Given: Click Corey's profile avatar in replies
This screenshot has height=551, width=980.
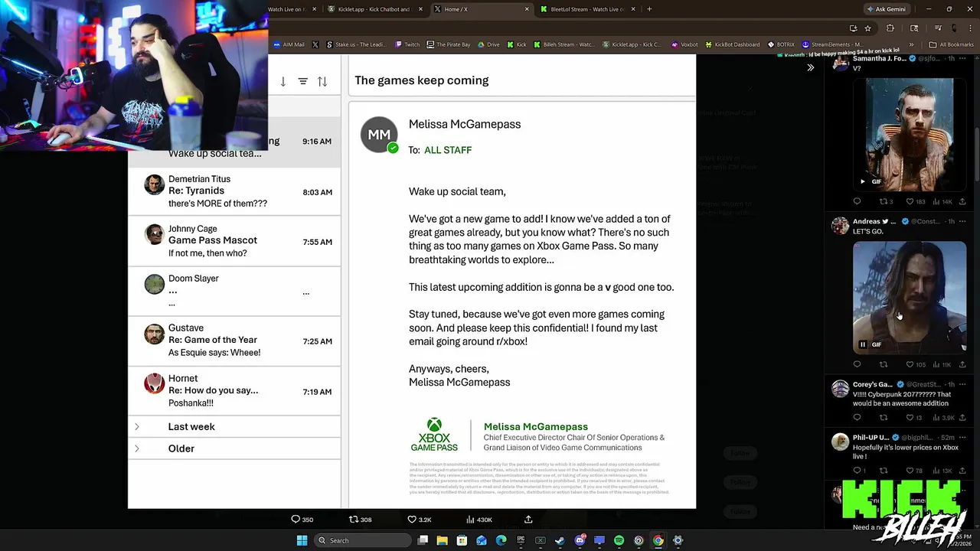Looking at the screenshot, I should point(840,388).
